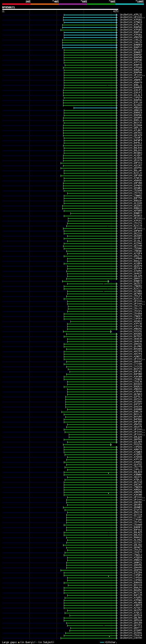Viewport: 146px width, 644px height.
Task: Select hit UniRef100_A2WQ72
Action: coord(131,356)
